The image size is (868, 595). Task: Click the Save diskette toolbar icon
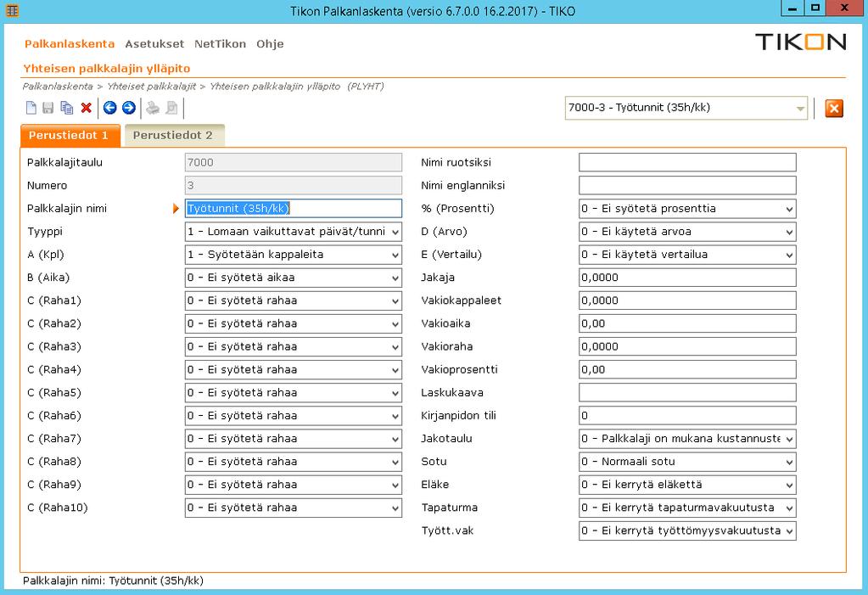48,108
